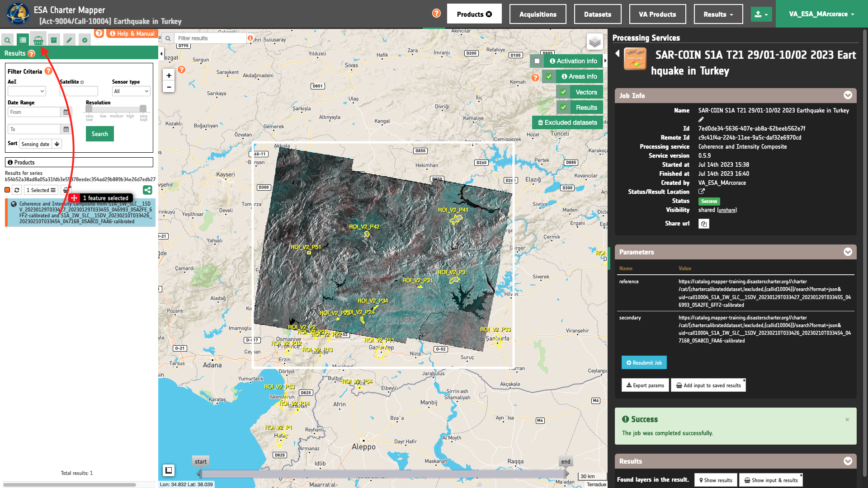868x488 pixels.
Task: Click the unshare link
Action: click(727, 210)
